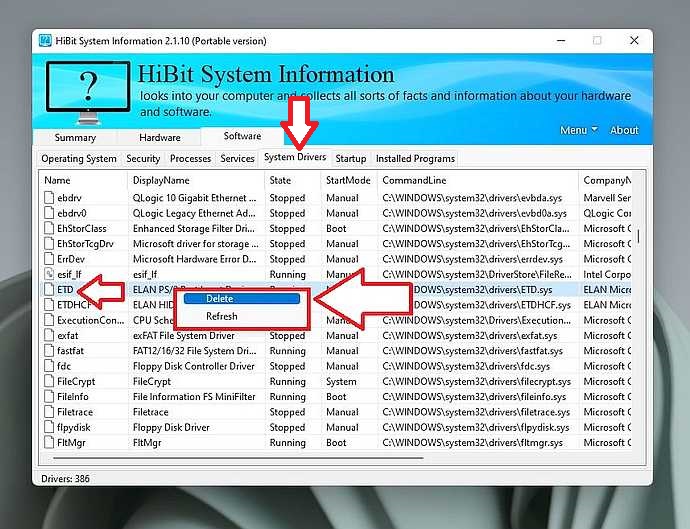Click the fltmgr.sys command line path
Image resolution: width=690 pixels, height=529 pixels.
click(472, 443)
